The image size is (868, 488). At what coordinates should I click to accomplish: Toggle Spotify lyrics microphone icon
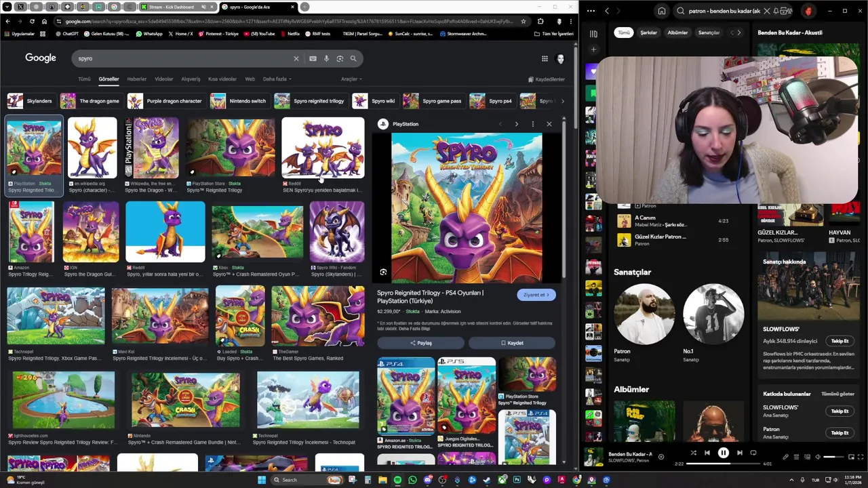(785, 457)
